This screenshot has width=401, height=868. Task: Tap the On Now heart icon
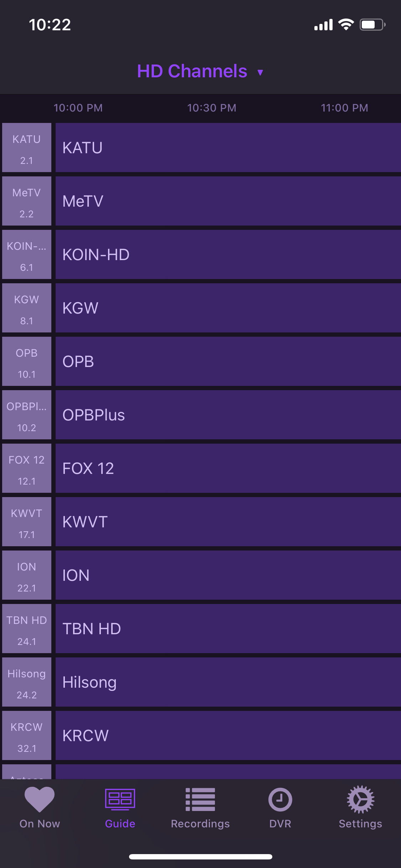40,799
